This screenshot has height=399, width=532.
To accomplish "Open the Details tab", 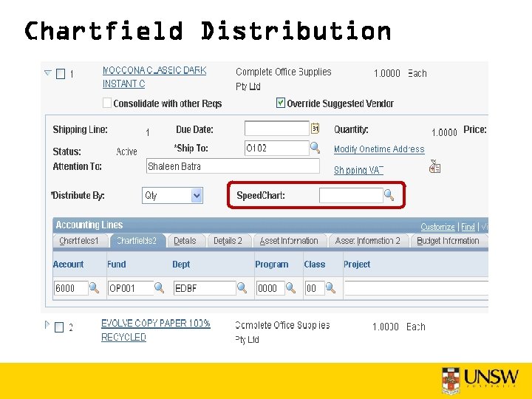I will 185,241.
